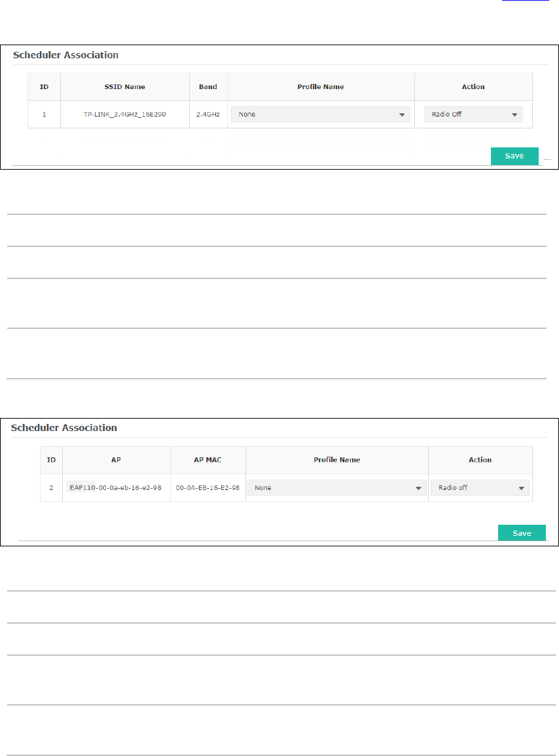Image resolution: width=559 pixels, height=756 pixels.
Task: Click the AP MAC column header
Action: point(207,460)
